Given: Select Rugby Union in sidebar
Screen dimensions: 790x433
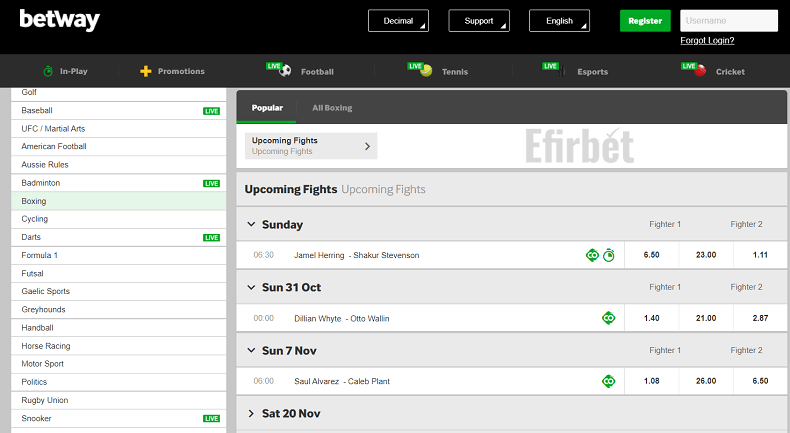Looking at the screenshot, I should (118, 400).
